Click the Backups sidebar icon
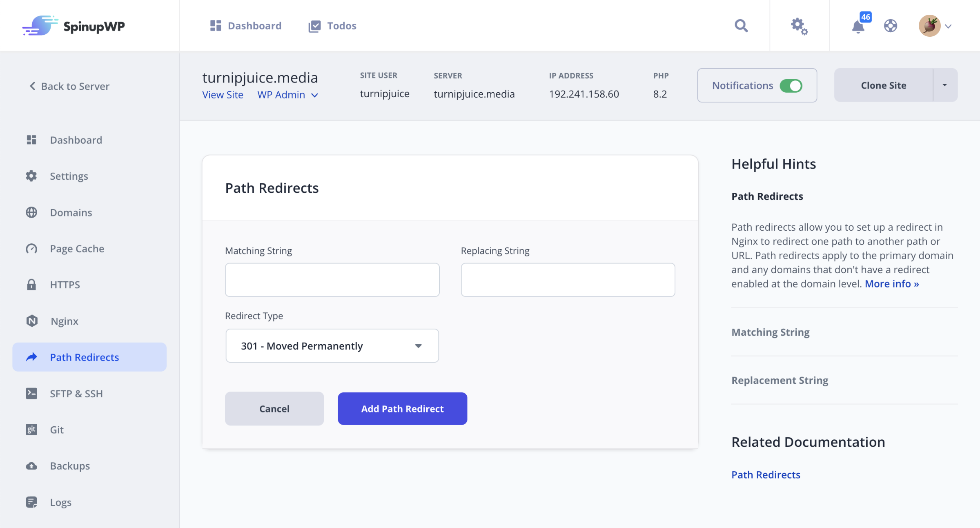The image size is (980, 528). pos(31,466)
